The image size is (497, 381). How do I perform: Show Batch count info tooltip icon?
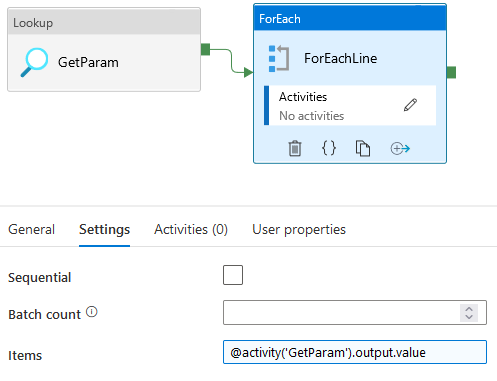92,312
